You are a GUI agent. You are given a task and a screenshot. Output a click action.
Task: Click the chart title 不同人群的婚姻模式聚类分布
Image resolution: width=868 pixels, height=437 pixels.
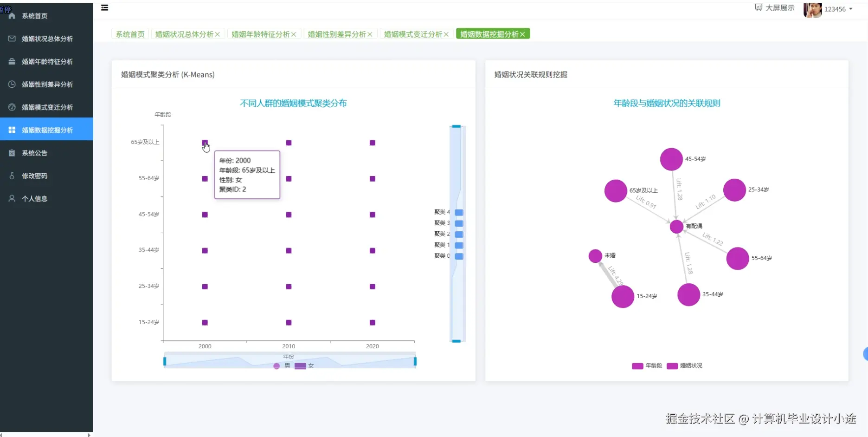point(293,103)
